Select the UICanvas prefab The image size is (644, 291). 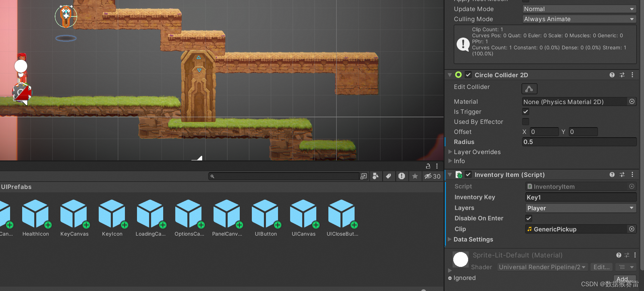click(304, 218)
